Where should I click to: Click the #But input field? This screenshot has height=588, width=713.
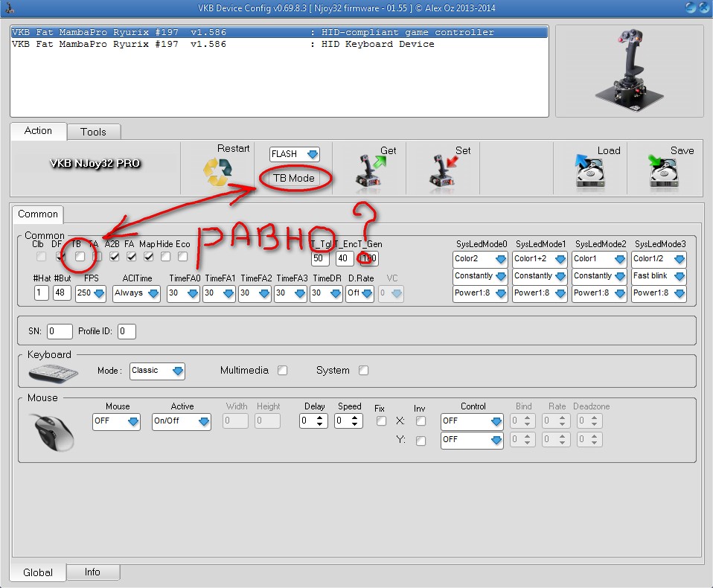(62, 293)
